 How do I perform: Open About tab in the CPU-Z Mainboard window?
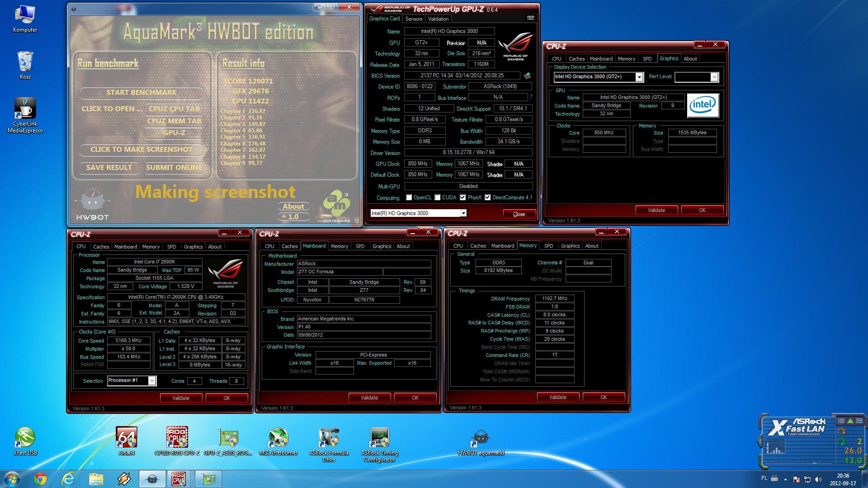coord(403,246)
